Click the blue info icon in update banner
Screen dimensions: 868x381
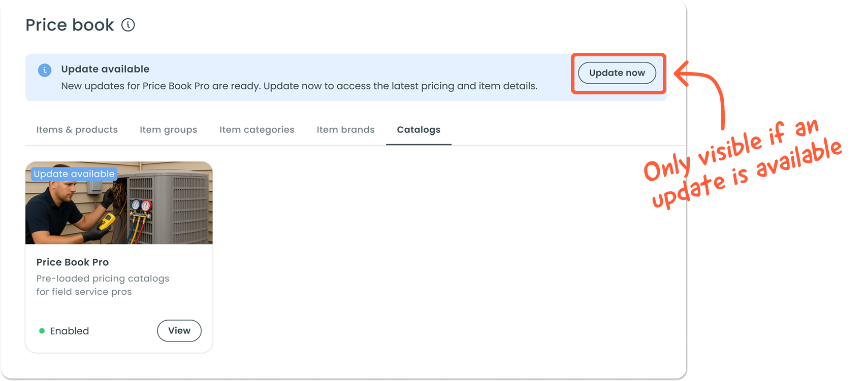tap(45, 70)
